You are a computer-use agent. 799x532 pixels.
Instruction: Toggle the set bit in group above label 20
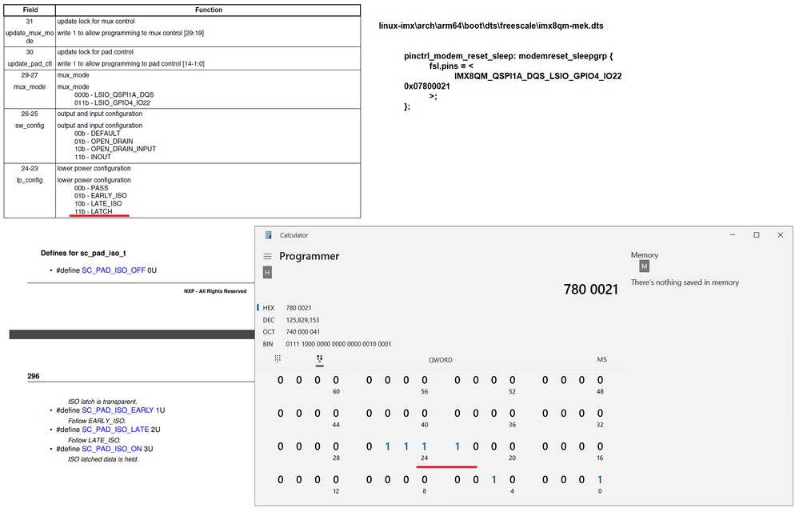[457, 446]
